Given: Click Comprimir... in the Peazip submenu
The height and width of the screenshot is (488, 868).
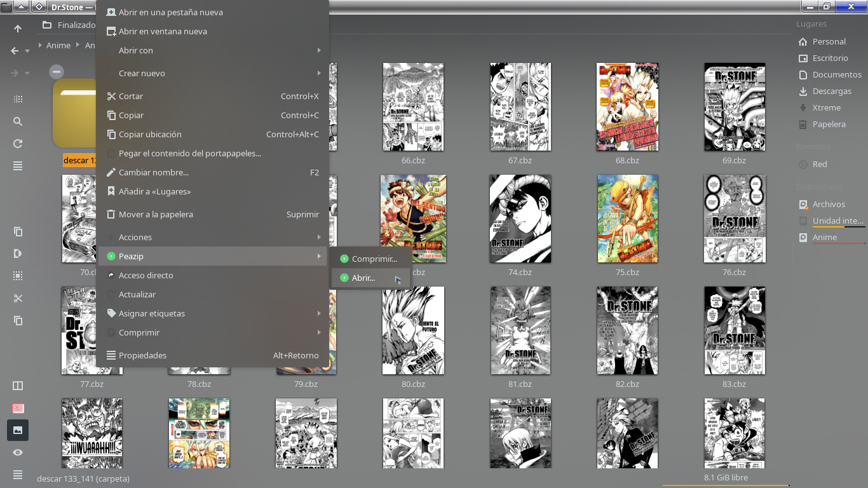Looking at the screenshot, I should [370, 259].
